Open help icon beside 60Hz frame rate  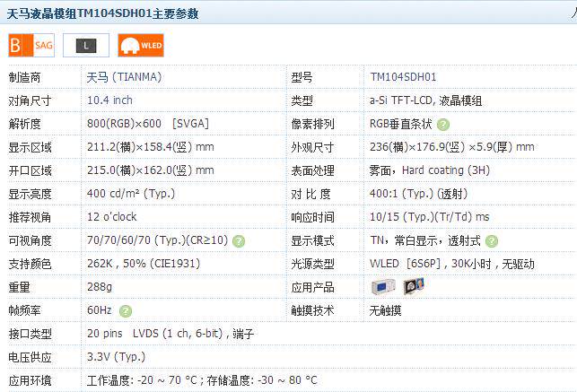(x=126, y=311)
